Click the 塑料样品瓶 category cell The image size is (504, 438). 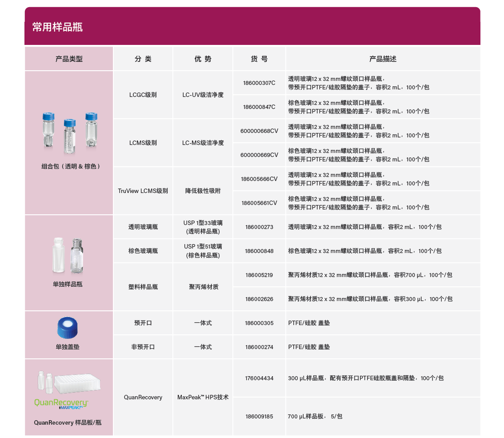pos(143,287)
